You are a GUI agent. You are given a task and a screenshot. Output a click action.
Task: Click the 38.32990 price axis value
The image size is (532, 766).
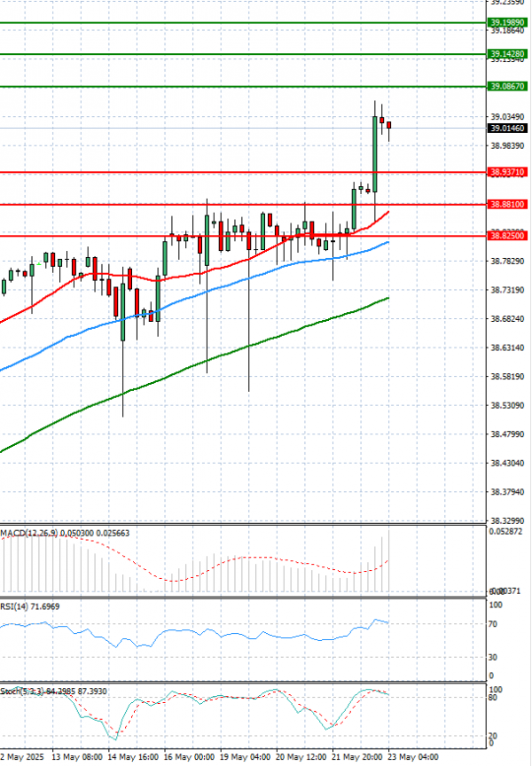[507, 520]
